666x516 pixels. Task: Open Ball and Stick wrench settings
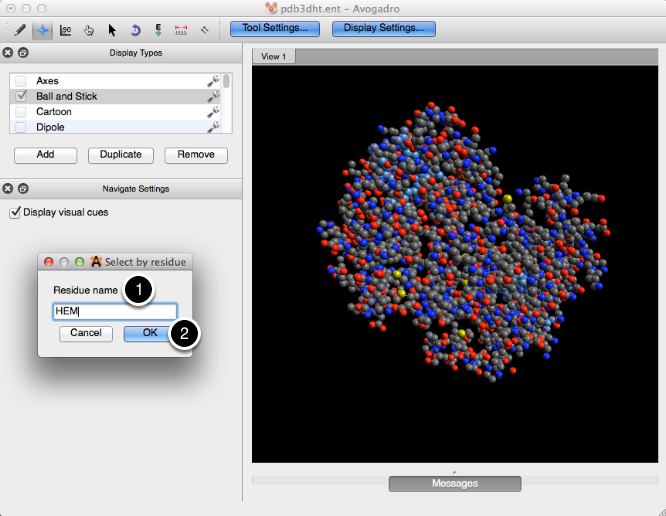click(212, 96)
